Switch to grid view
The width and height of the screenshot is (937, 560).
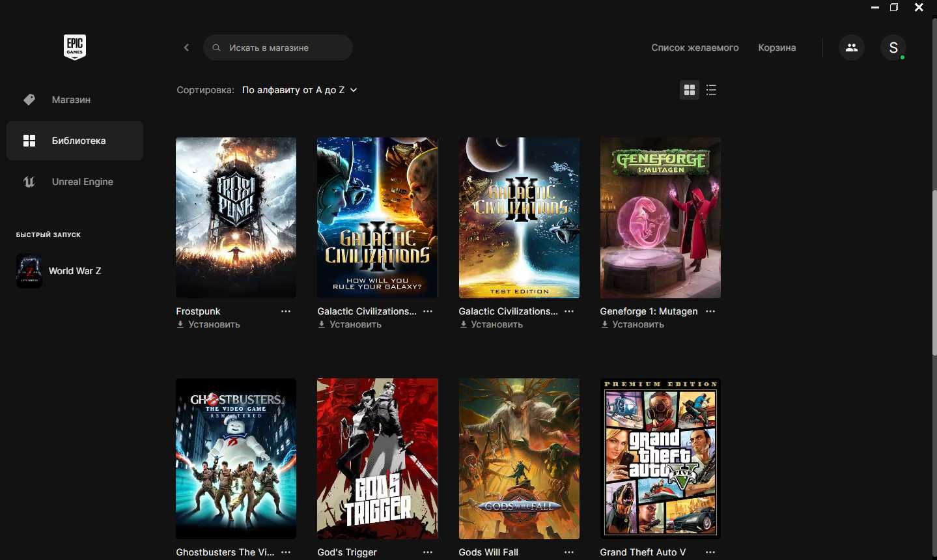point(690,90)
